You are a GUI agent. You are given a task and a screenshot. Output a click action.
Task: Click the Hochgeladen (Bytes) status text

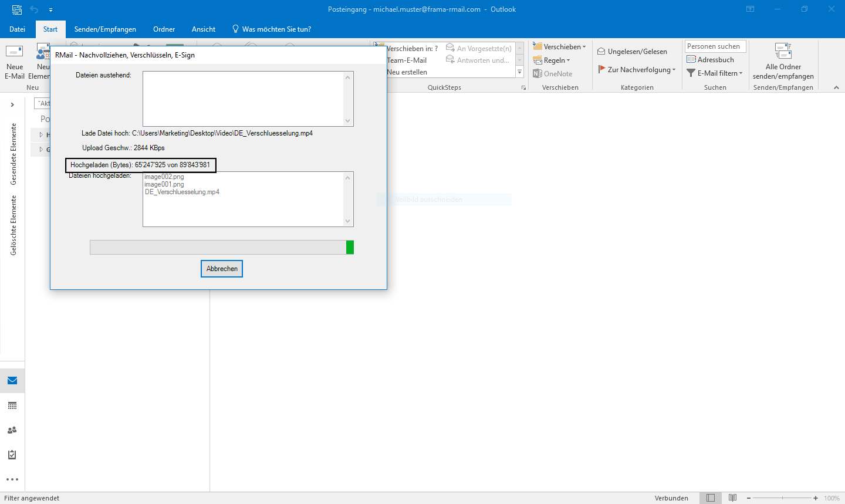[140, 165]
